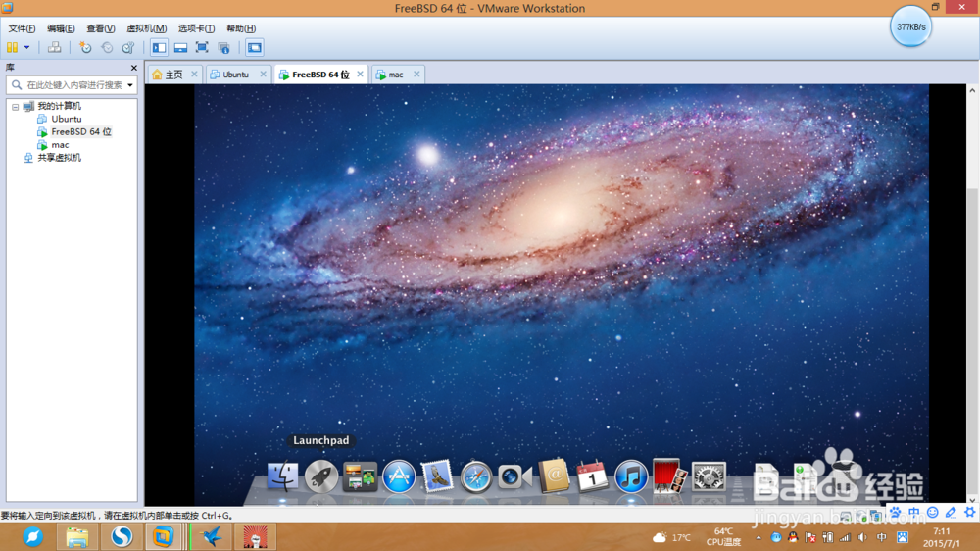
Task: Collapse the 我的计算机 tree node
Action: coord(16,107)
